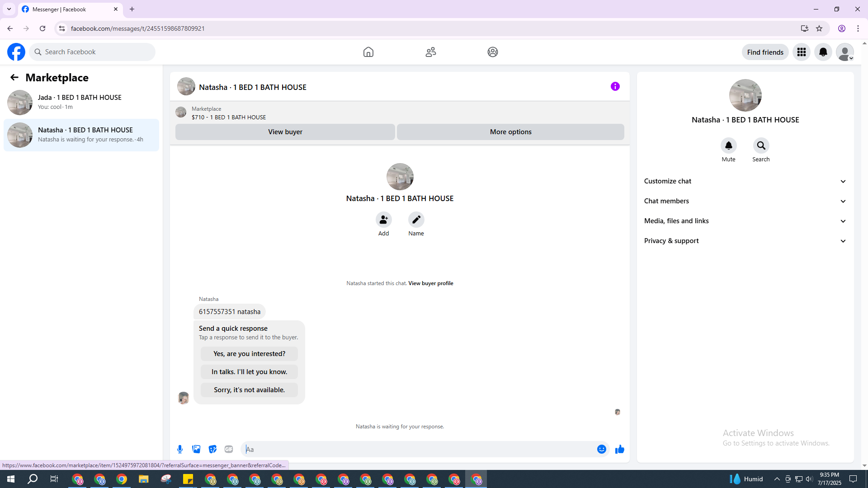Open the $710 - 1 BED 1 BATH HOUSE listing
868x488 pixels.
point(229,117)
